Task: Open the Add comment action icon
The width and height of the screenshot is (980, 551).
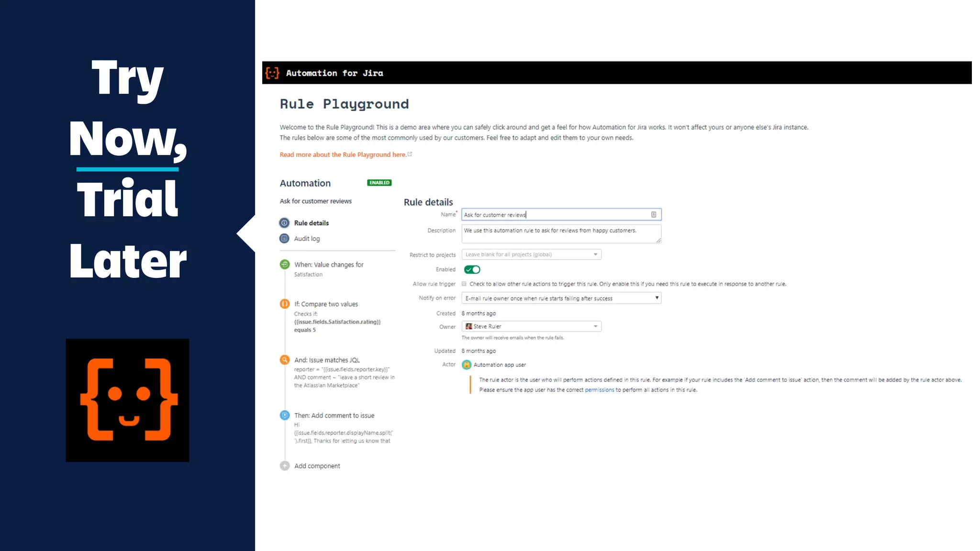Action: (x=285, y=415)
